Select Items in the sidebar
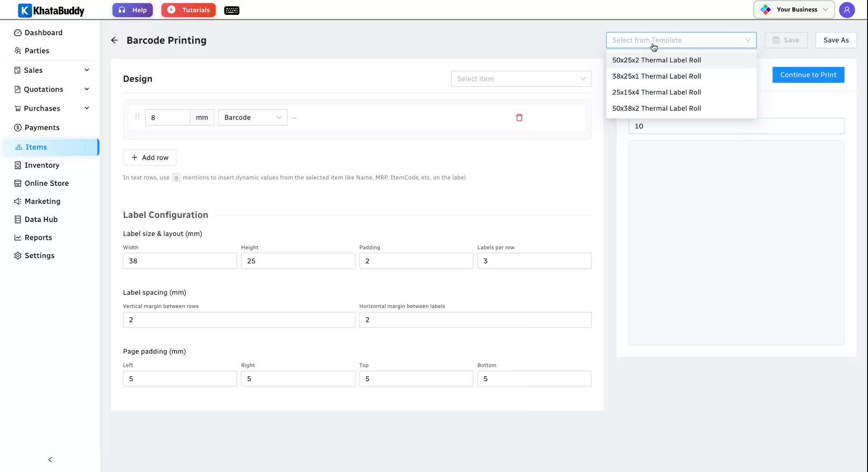868x472 pixels. point(50,147)
